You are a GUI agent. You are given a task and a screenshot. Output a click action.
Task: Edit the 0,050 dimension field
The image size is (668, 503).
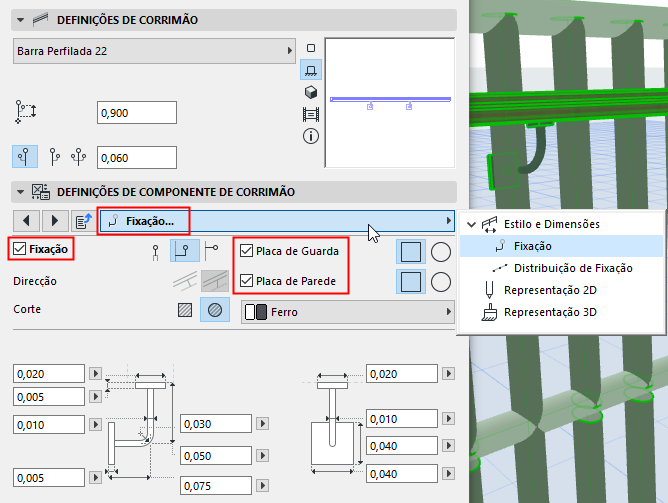pos(216,456)
